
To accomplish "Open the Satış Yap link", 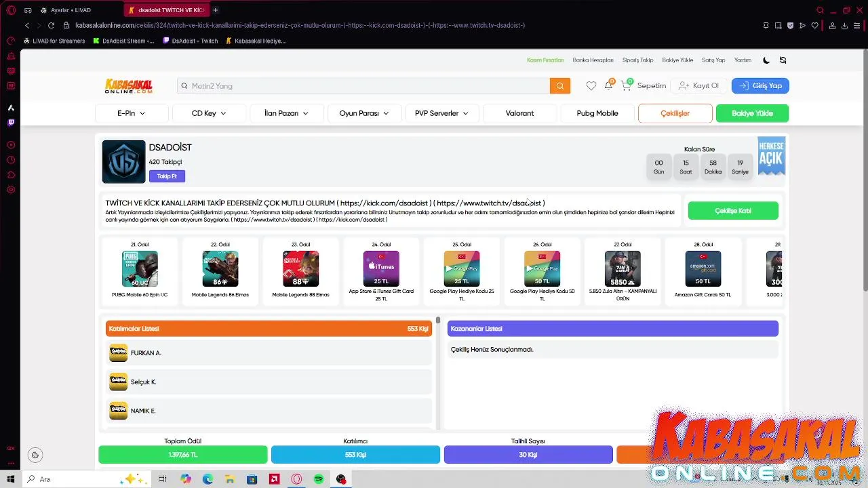I will pyautogui.click(x=713, y=60).
